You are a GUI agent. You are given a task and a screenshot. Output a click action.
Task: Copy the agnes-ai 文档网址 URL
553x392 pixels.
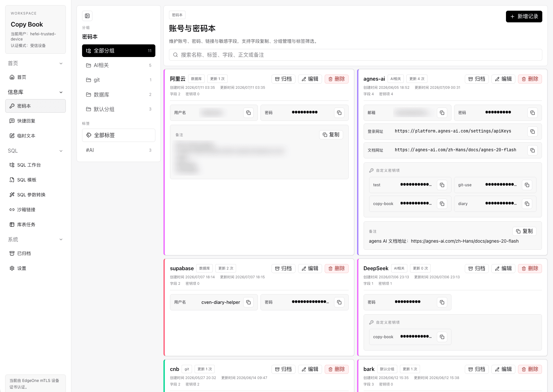[x=533, y=150]
